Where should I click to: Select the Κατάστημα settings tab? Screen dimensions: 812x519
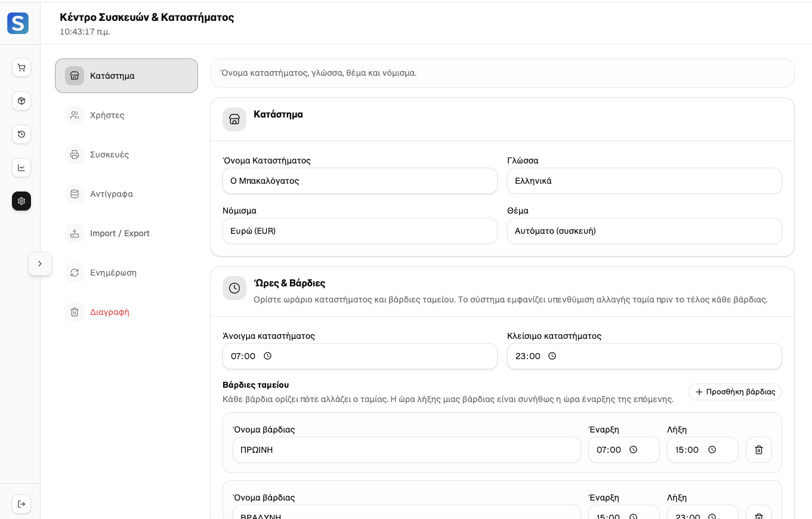[126, 76]
